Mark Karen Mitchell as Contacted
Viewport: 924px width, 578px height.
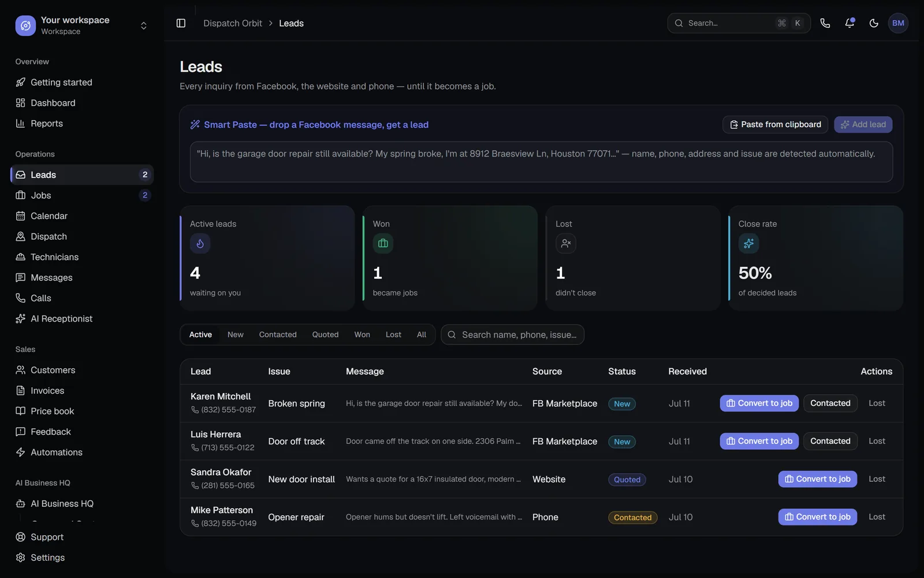(830, 403)
